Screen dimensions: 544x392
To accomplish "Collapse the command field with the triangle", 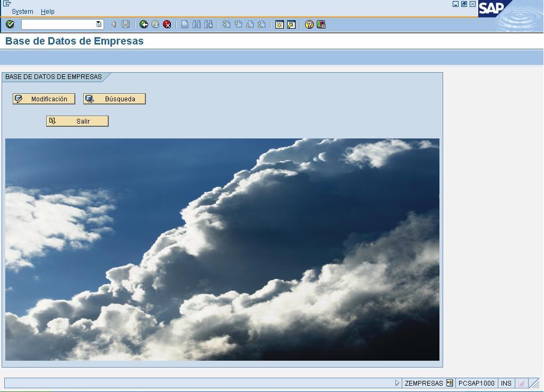I will 114,24.
